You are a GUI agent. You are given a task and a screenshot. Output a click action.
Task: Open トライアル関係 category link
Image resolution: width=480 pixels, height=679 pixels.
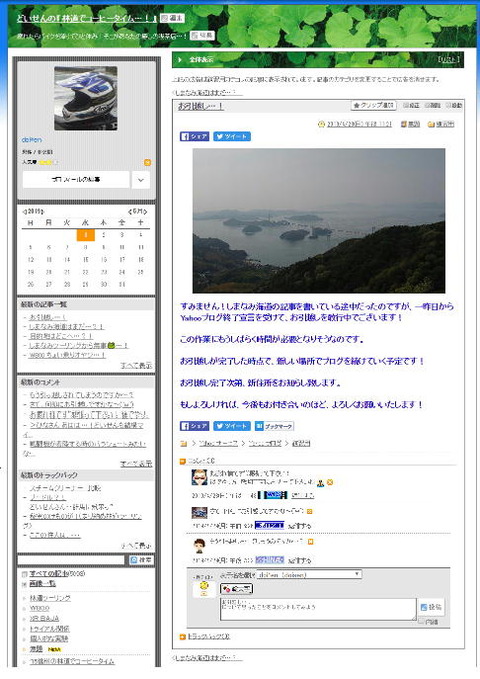pyautogui.click(x=49, y=629)
